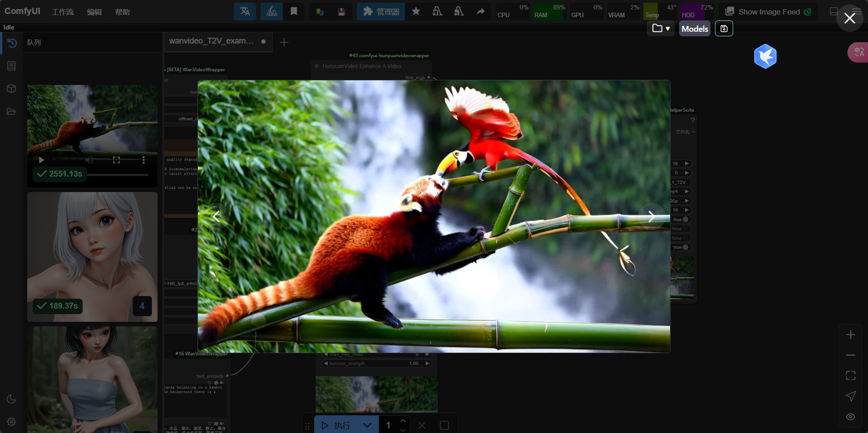The width and height of the screenshot is (868, 433).
Task: Zoom out on the canvas
Action: coord(851,355)
